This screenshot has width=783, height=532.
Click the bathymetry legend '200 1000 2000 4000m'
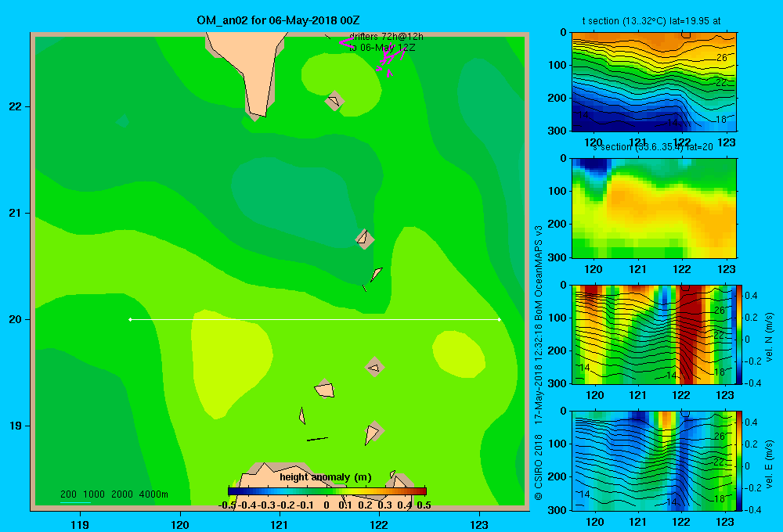pos(114,494)
